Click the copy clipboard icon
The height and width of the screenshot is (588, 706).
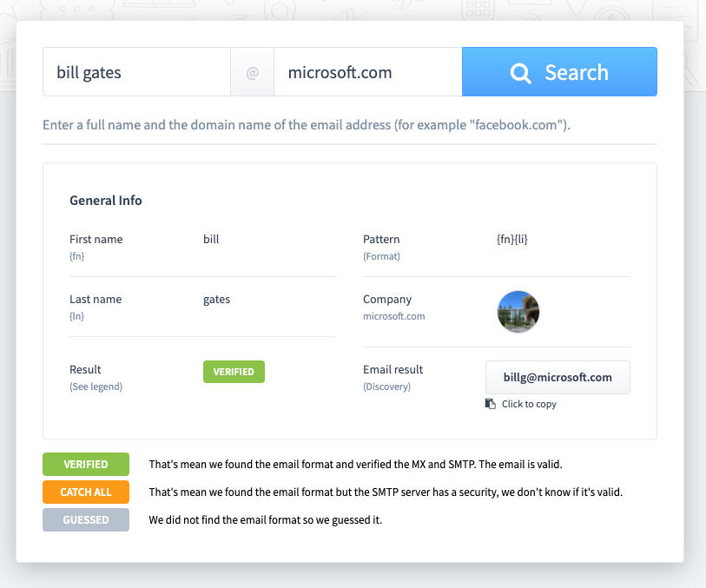(x=490, y=404)
